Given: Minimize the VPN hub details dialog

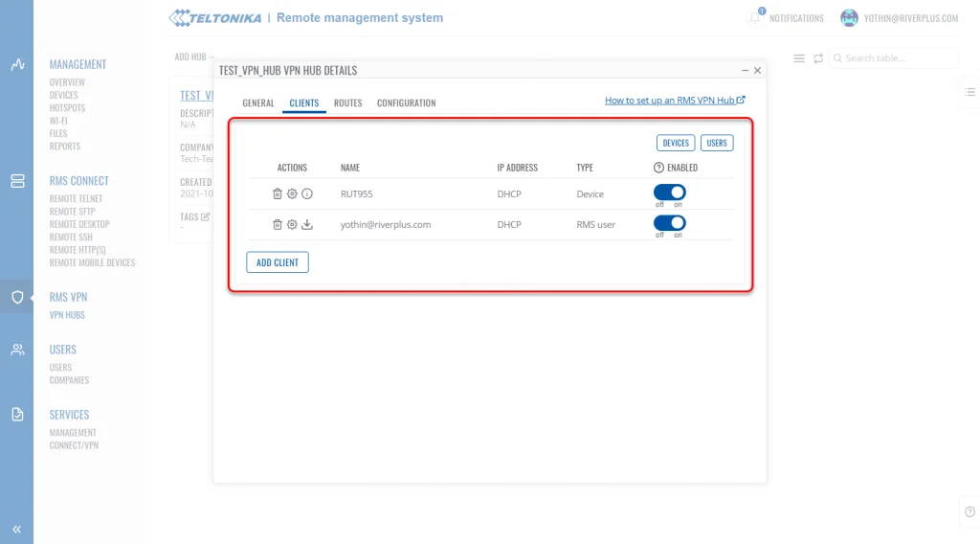Looking at the screenshot, I should 745,71.
